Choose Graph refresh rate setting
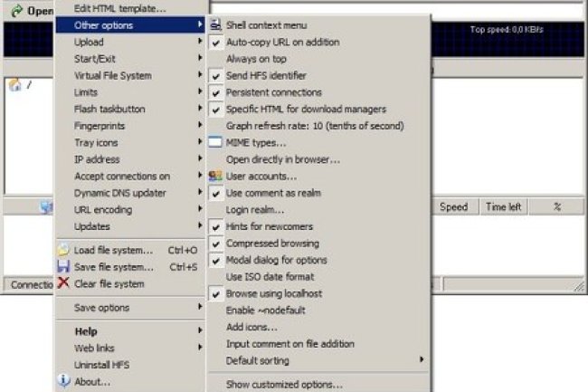 pos(319,126)
